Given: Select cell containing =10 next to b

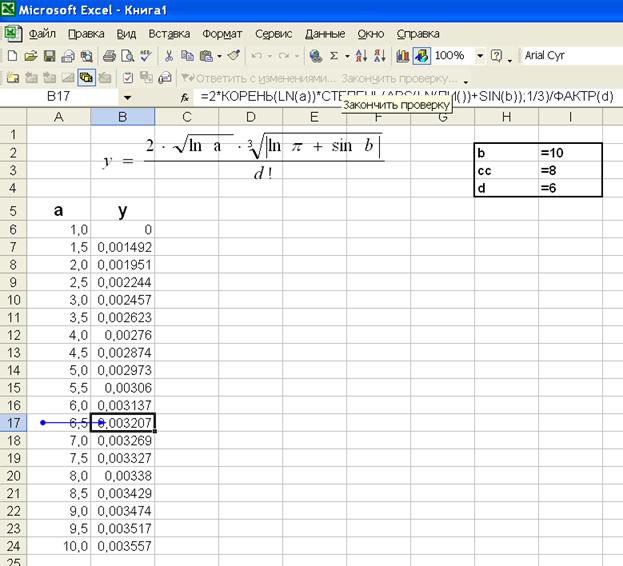Looking at the screenshot, I should [x=570, y=153].
